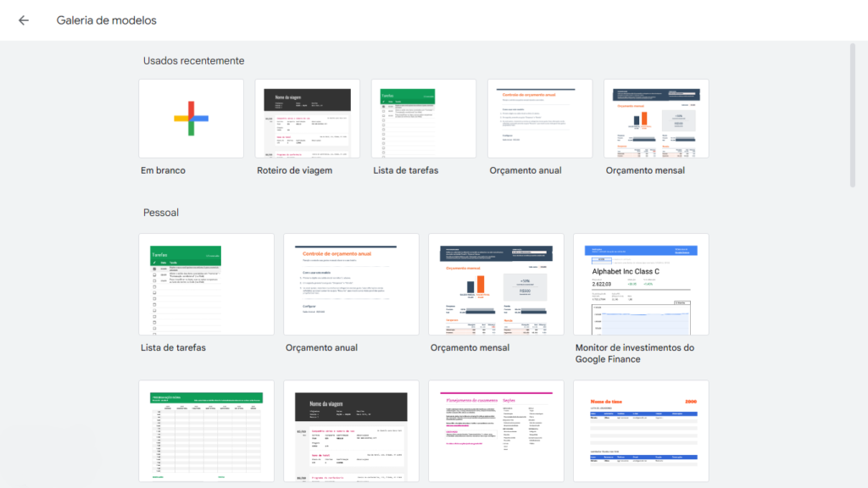Screen dimensions: 868x488
Task: Click 'Orçamento mensal' label under Pessoal
Action: coord(470,347)
